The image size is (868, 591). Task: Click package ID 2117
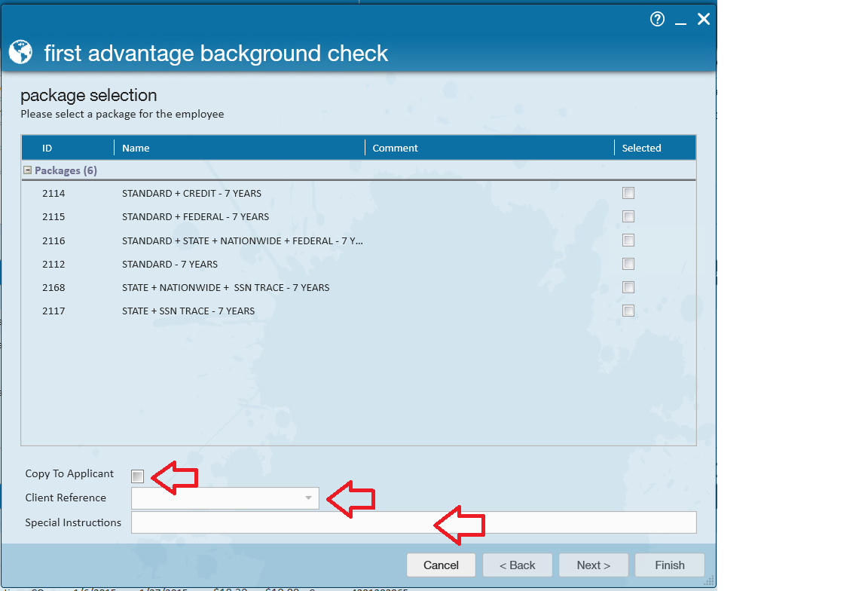(x=53, y=311)
